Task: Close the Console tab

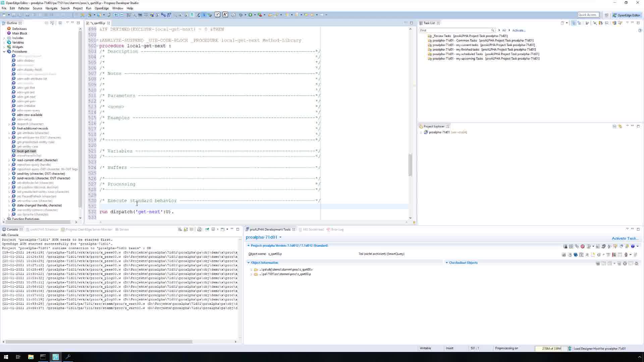Action: [x=21, y=230]
